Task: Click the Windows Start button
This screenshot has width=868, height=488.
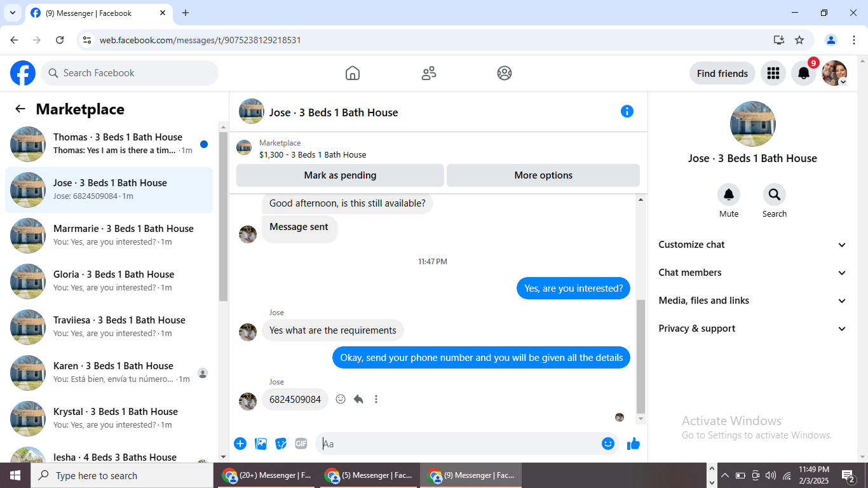Action: [15, 475]
